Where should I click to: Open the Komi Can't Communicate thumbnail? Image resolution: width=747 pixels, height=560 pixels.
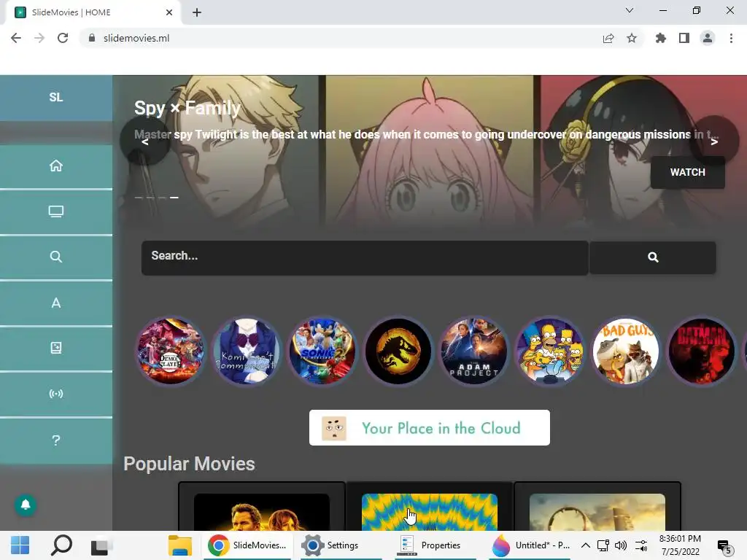[247, 351]
